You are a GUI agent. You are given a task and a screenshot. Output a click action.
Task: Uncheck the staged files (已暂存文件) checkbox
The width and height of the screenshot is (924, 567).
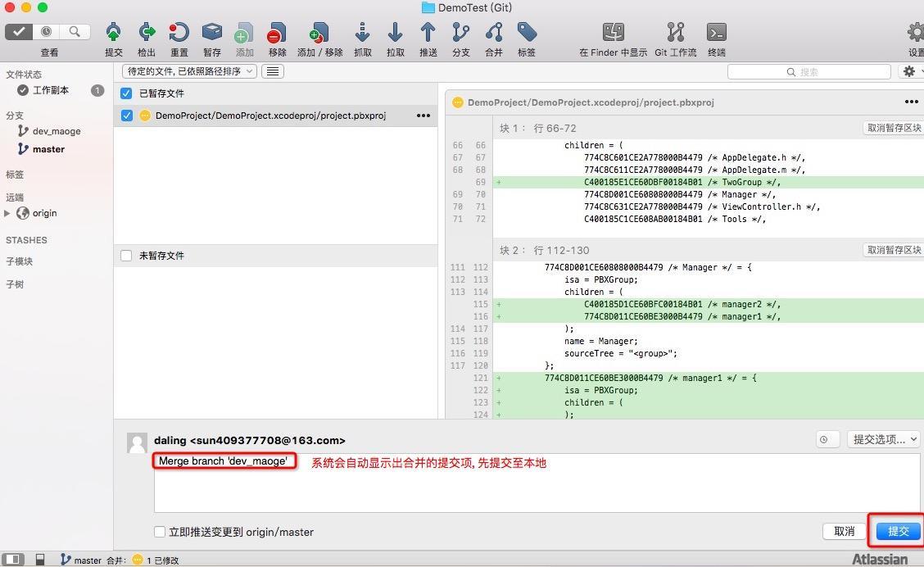click(126, 93)
